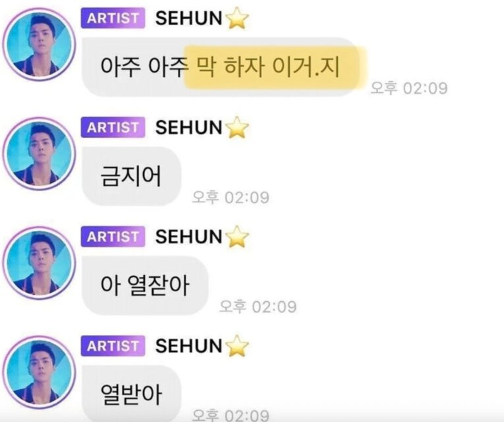
Task: Open the SEHUN name above the '금지어' message
Action: (188, 127)
